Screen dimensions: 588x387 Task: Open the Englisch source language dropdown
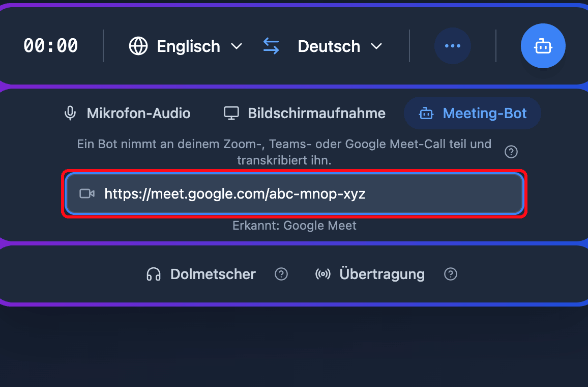pos(186,46)
